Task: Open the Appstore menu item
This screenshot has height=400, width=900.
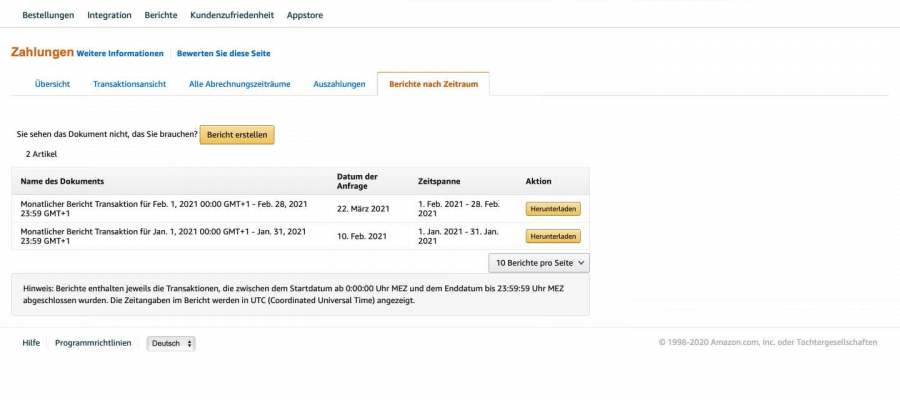Action: pyautogui.click(x=305, y=15)
